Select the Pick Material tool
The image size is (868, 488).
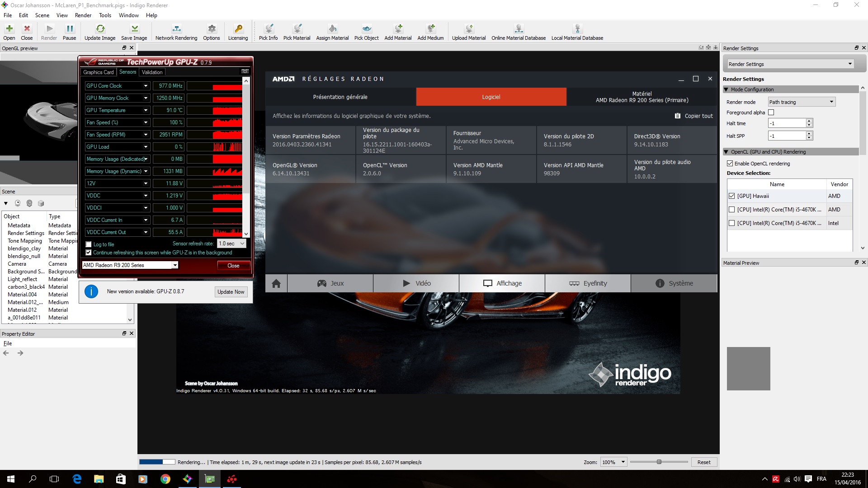[x=297, y=29]
